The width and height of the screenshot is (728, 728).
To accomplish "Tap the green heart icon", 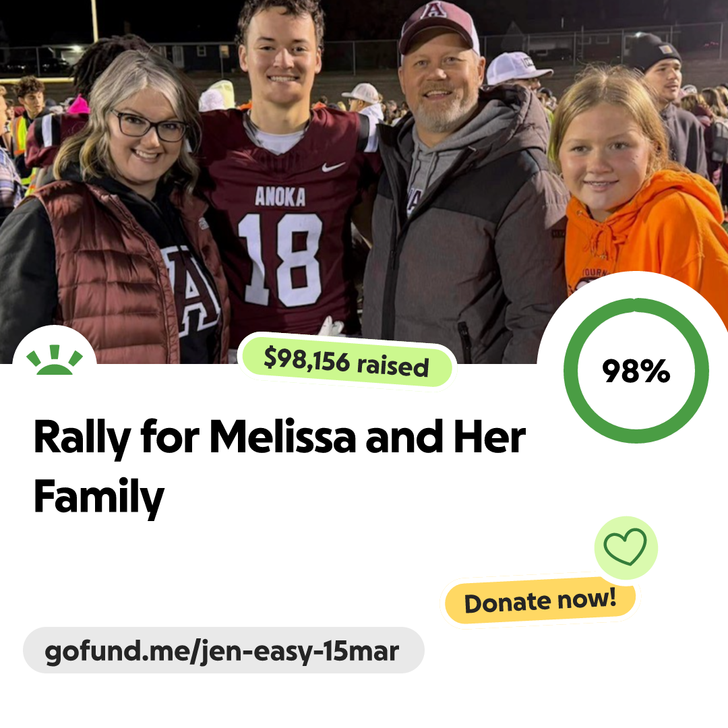I will click(626, 547).
